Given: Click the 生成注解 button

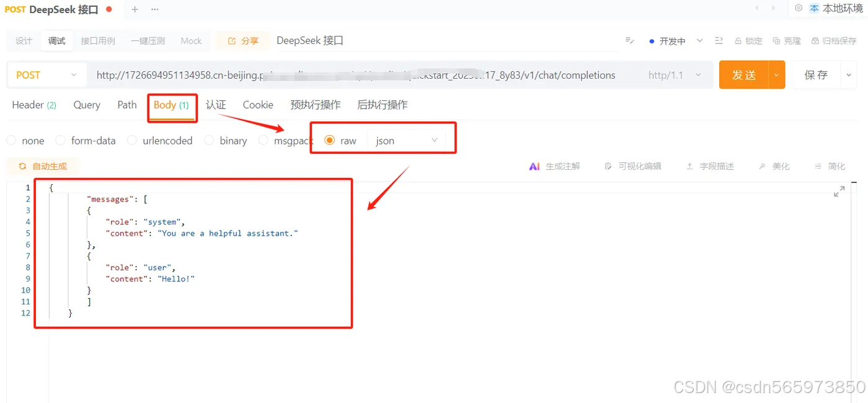Looking at the screenshot, I should point(555,166).
